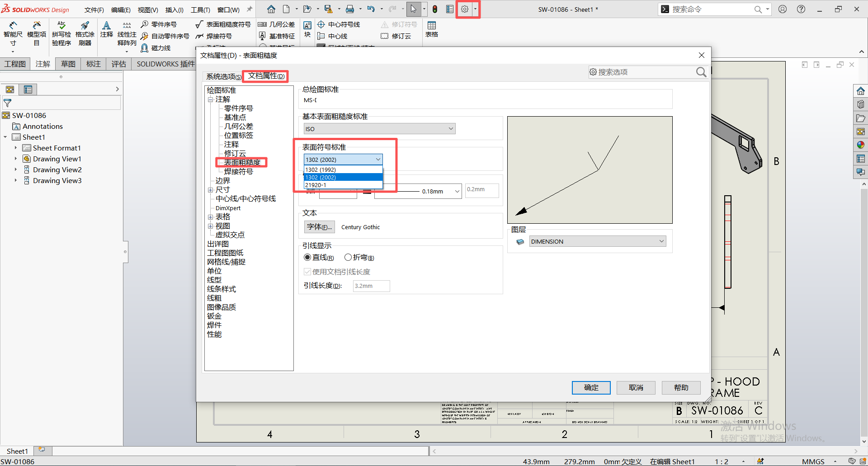Select the 中心符号线 center mark tool
The width and height of the screenshot is (868, 466).
339,24
